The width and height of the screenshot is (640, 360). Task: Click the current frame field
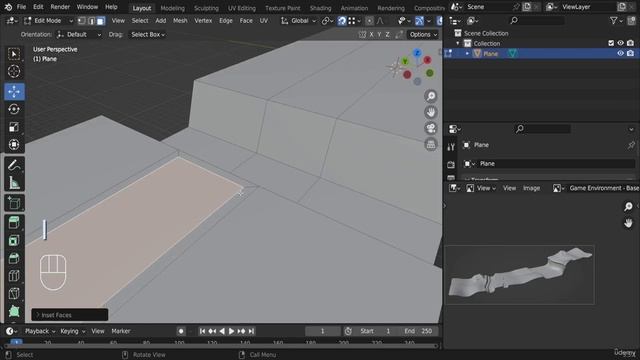322,331
